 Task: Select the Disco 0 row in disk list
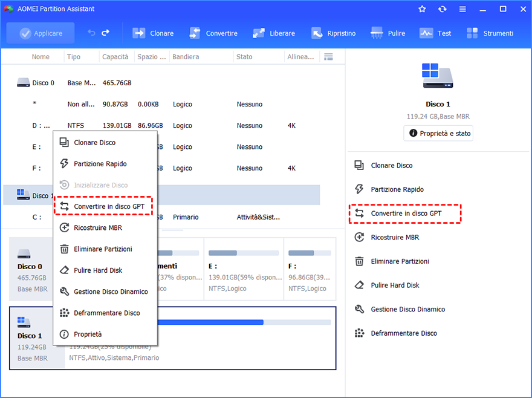[161, 83]
